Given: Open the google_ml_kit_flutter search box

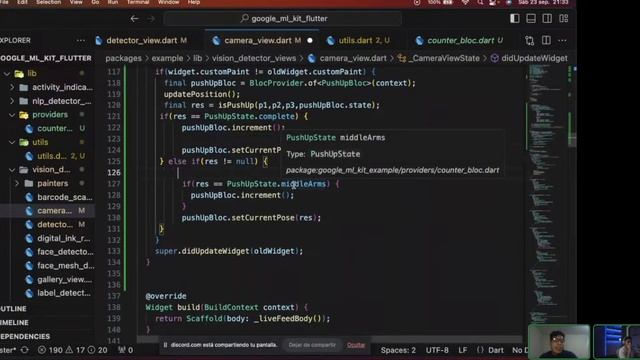Looking at the screenshot, I should tap(282, 19).
